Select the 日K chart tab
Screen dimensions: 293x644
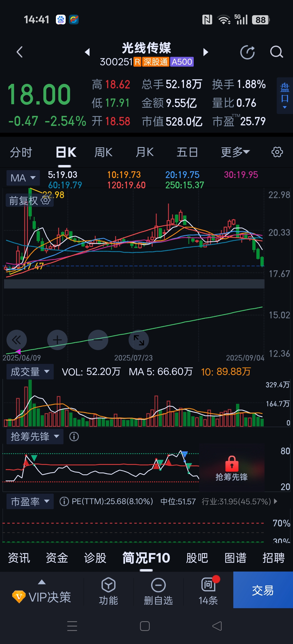(x=66, y=152)
